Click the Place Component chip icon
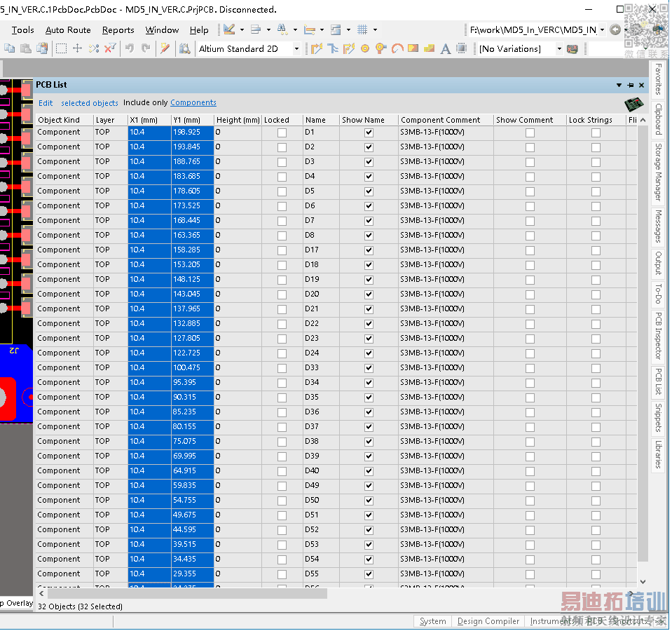The width and height of the screenshot is (672, 631). pos(461,49)
